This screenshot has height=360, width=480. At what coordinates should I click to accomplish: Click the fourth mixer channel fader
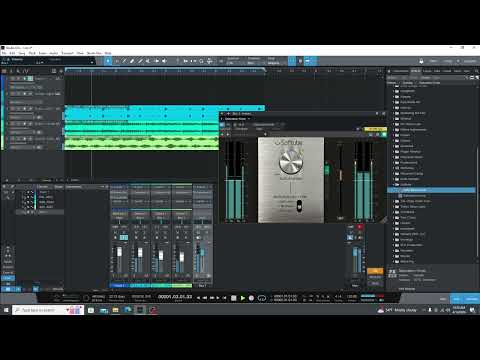point(182,257)
